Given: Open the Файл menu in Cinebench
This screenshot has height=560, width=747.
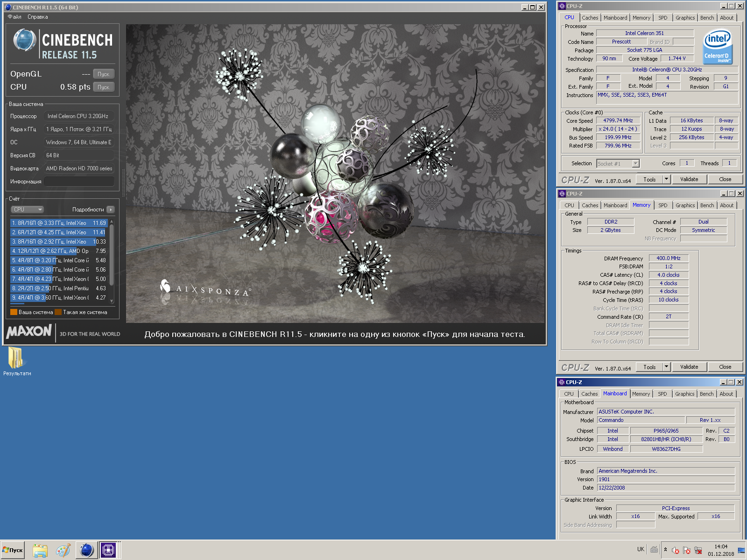Looking at the screenshot, I should pos(14,17).
